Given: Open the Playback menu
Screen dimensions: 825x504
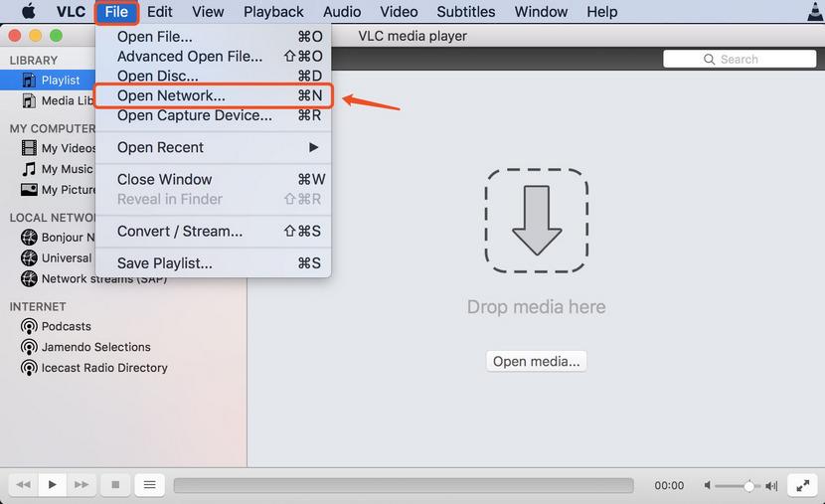Looking at the screenshot, I should point(273,12).
